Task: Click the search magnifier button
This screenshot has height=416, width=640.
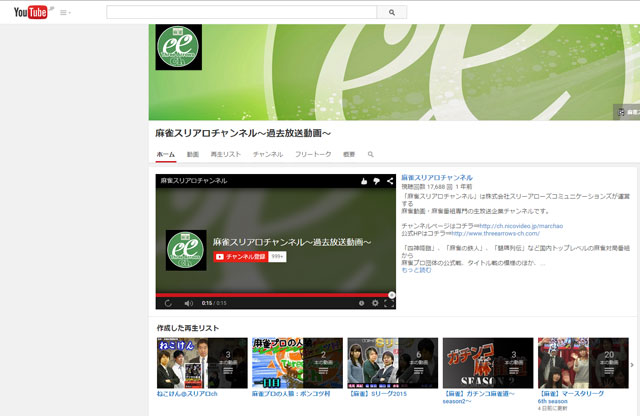Action: tap(392, 13)
